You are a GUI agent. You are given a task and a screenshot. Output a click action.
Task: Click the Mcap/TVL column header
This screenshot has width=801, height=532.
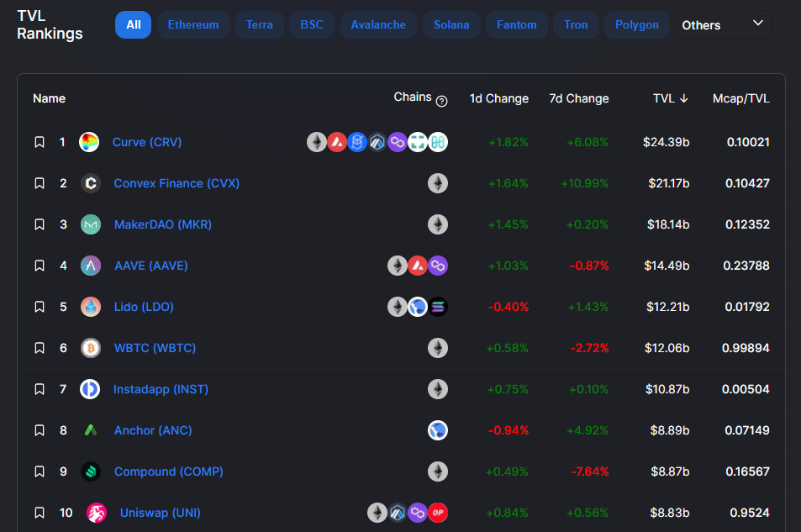[x=740, y=98]
